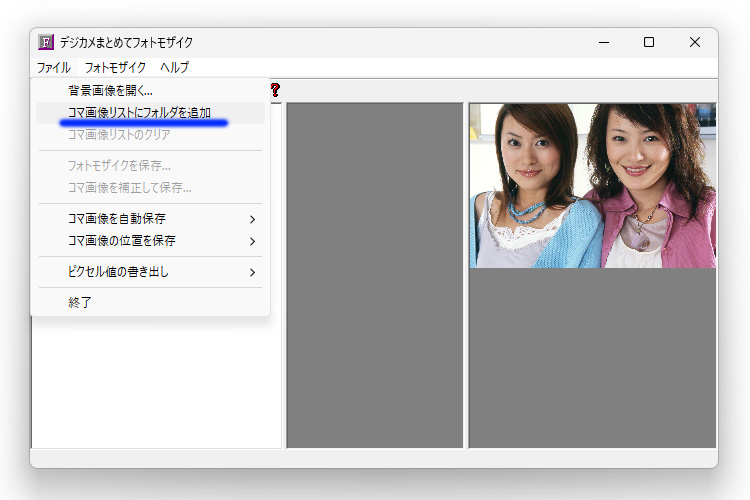The image size is (750, 500).
Task: Click the photo of two women
Action: pos(592,185)
